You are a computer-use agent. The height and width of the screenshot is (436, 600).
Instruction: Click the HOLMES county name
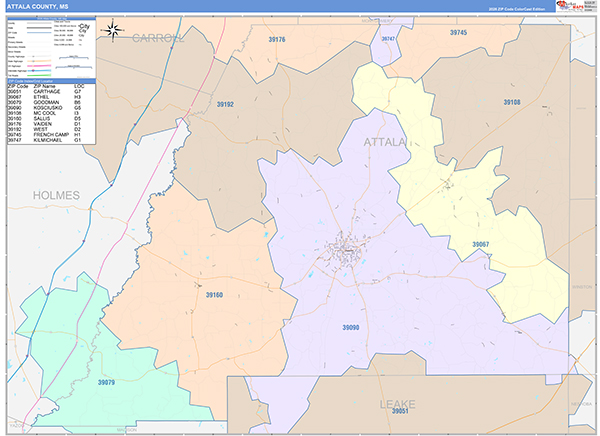(x=56, y=195)
